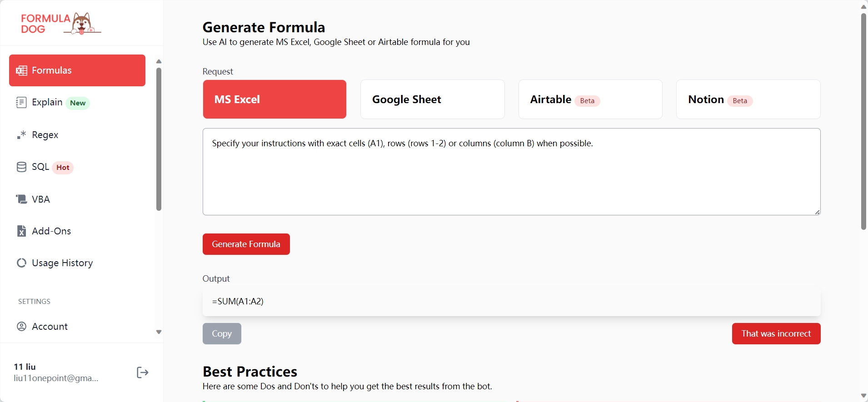Viewport: 868px width, 402px height.
Task: Click the main page vertical scrollbar thumb
Action: [x=863, y=122]
